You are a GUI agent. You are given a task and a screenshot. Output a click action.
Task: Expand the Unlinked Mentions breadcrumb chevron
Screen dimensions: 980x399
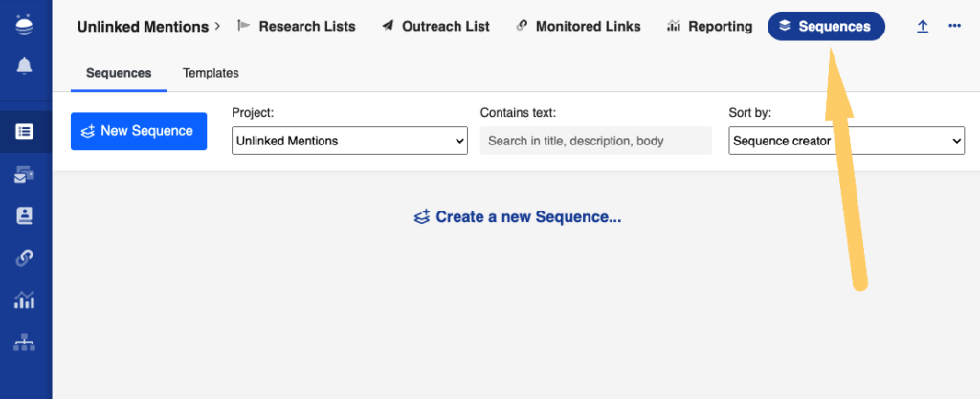point(218,26)
